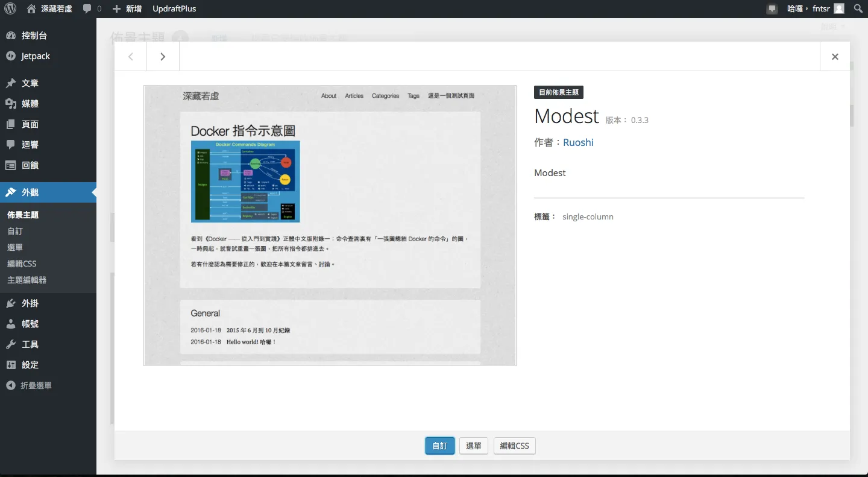
Task: Open UpdraftPlus from the admin bar
Action: [x=174, y=8]
